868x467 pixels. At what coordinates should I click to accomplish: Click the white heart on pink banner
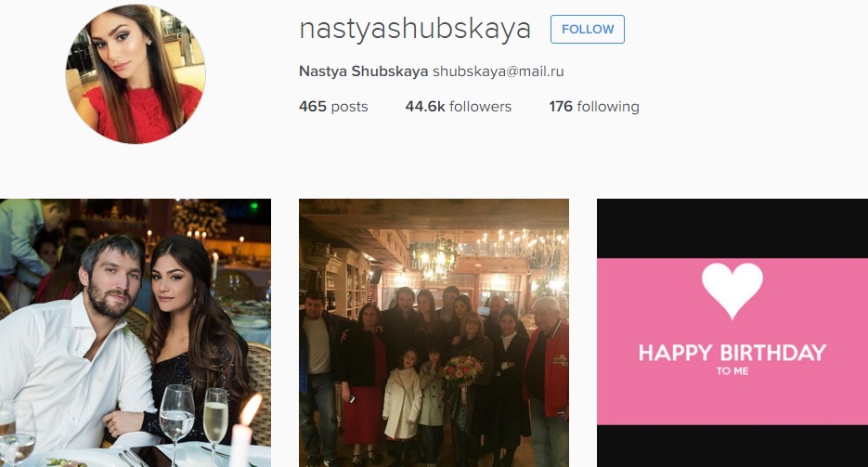pyautogui.click(x=732, y=290)
